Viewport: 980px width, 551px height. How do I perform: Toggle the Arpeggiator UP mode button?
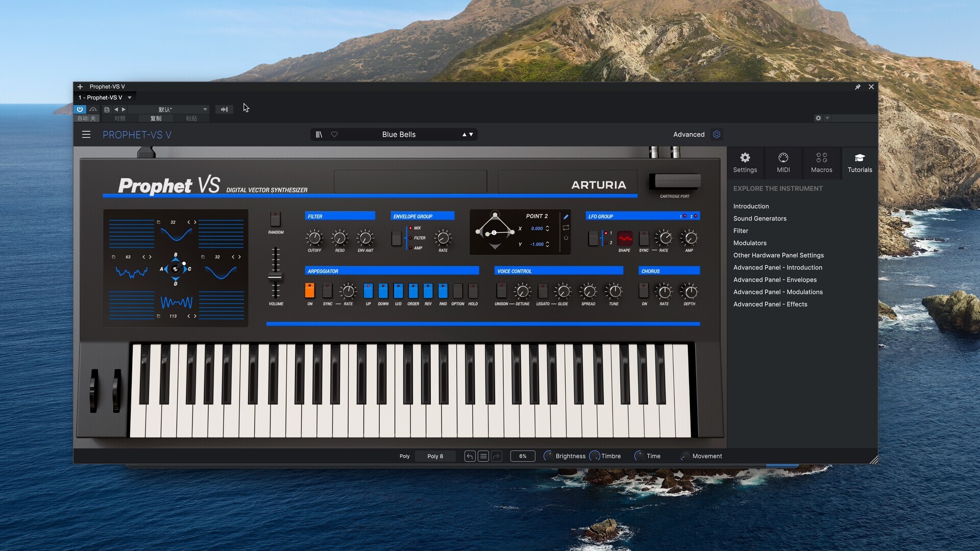(x=368, y=290)
